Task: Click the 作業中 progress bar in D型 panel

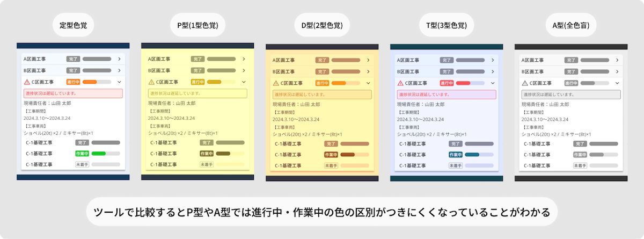Action: (354, 155)
